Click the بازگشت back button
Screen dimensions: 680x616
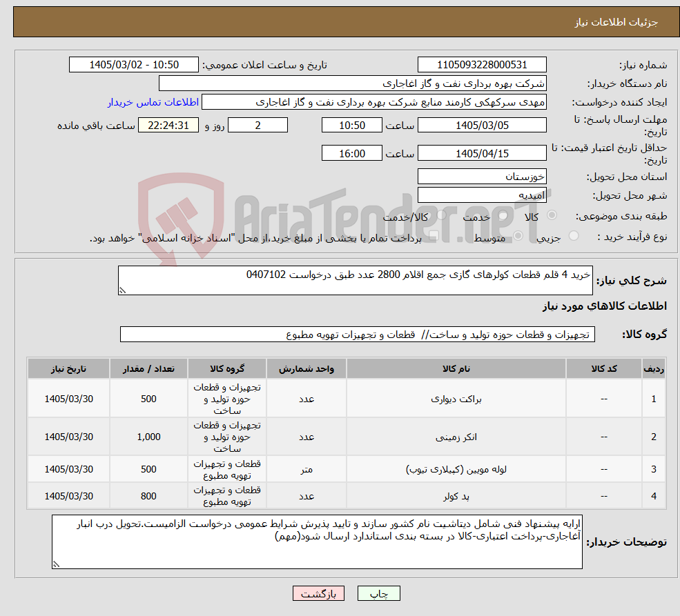318,593
